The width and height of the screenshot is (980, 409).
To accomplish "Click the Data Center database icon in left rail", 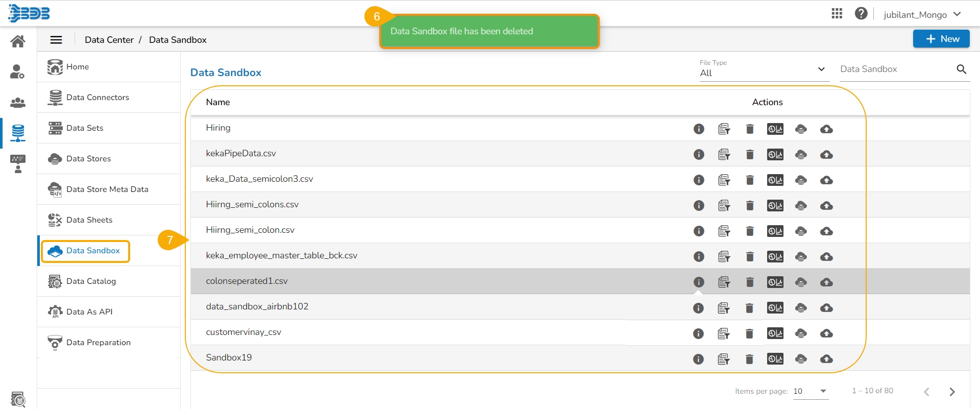I will click(x=18, y=133).
